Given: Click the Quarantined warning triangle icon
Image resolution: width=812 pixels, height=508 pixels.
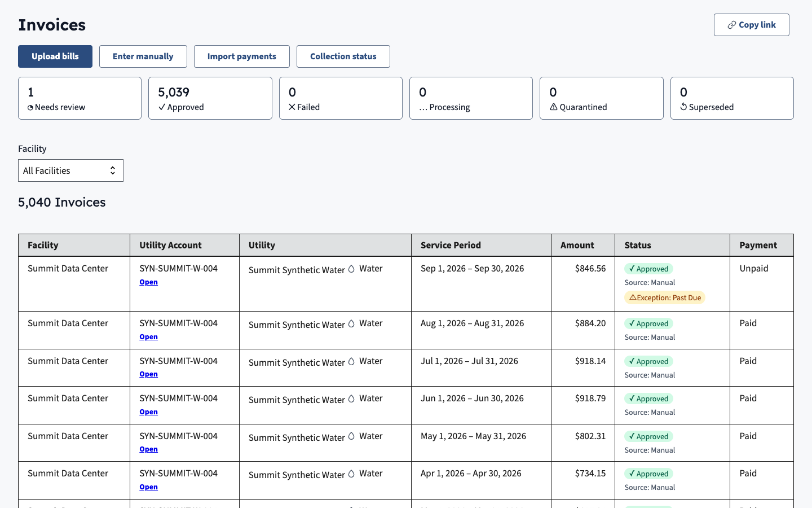Looking at the screenshot, I should [554, 107].
